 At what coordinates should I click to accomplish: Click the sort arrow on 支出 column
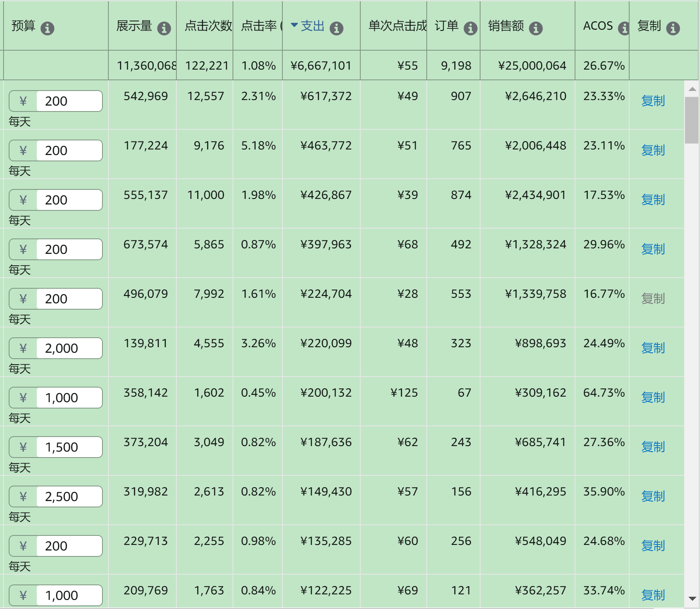pyautogui.click(x=294, y=25)
